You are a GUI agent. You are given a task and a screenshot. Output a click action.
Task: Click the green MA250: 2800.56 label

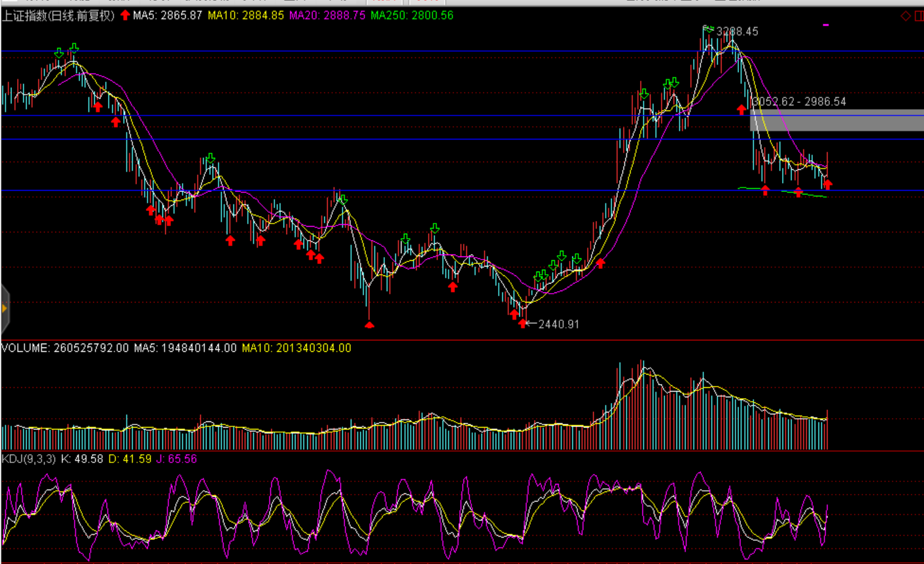tap(412, 16)
